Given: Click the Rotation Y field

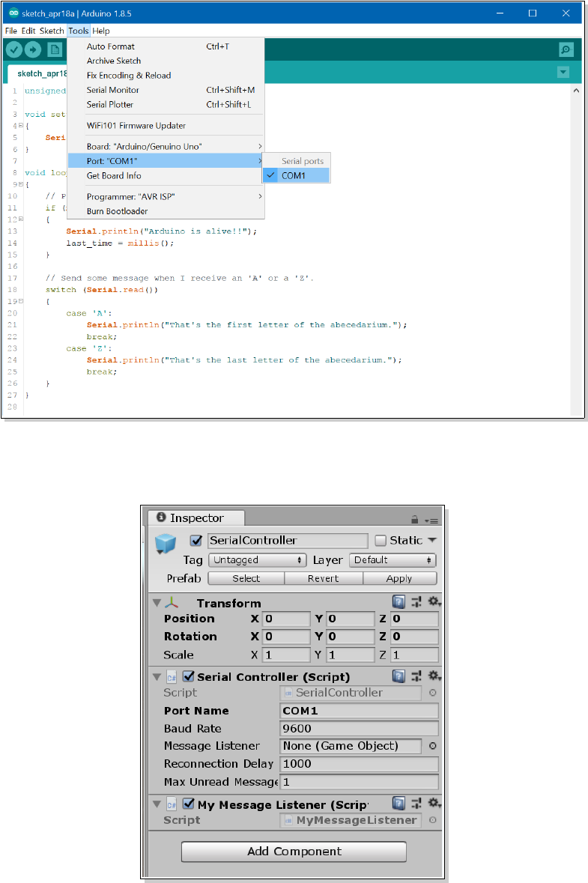Looking at the screenshot, I should pos(351,637).
